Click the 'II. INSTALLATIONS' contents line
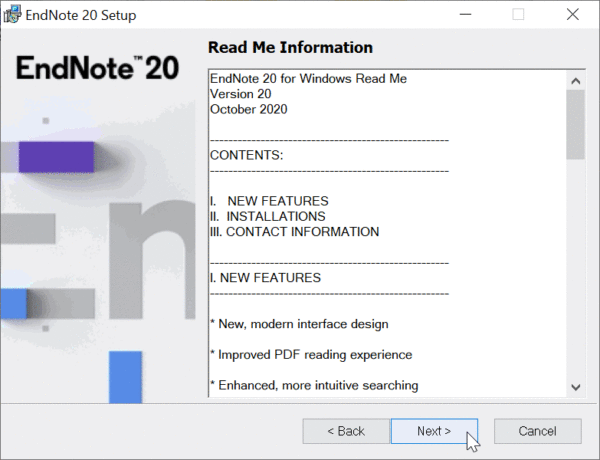 tap(268, 216)
